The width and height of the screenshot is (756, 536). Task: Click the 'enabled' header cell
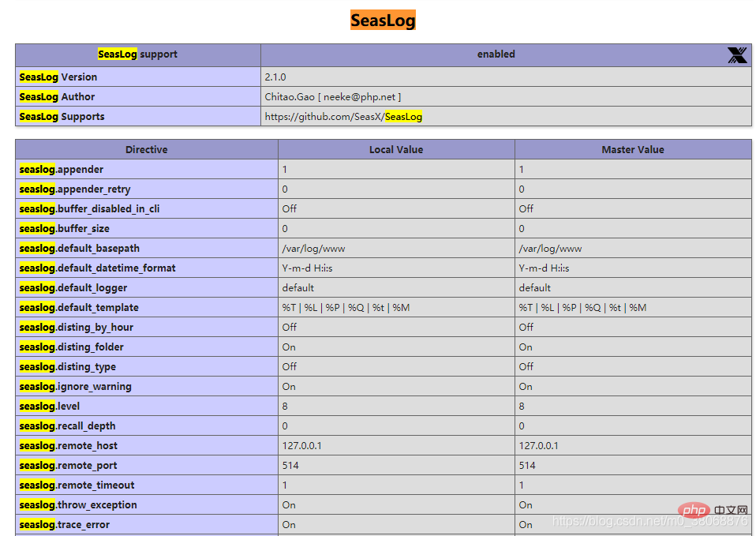click(507, 55)
